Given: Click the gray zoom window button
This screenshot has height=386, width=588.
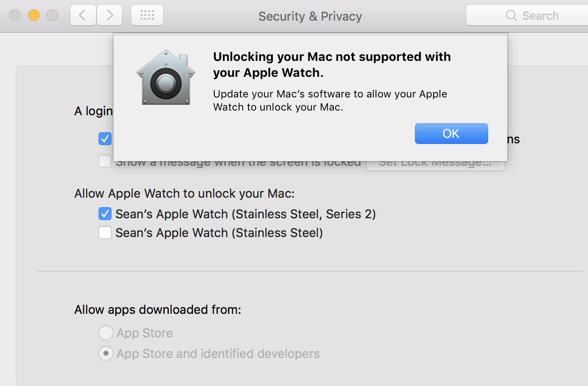Looking at the screenshot, I should [x=53, y=15].
